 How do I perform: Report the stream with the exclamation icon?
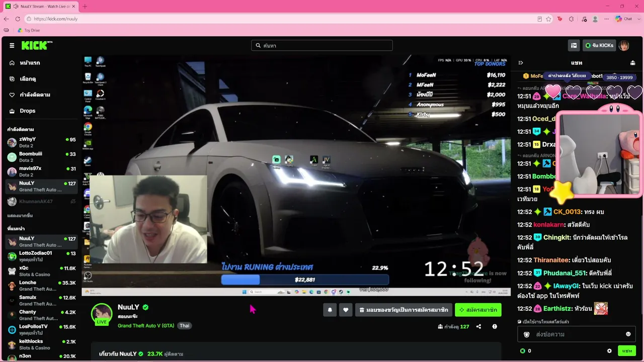coord(495,326)
